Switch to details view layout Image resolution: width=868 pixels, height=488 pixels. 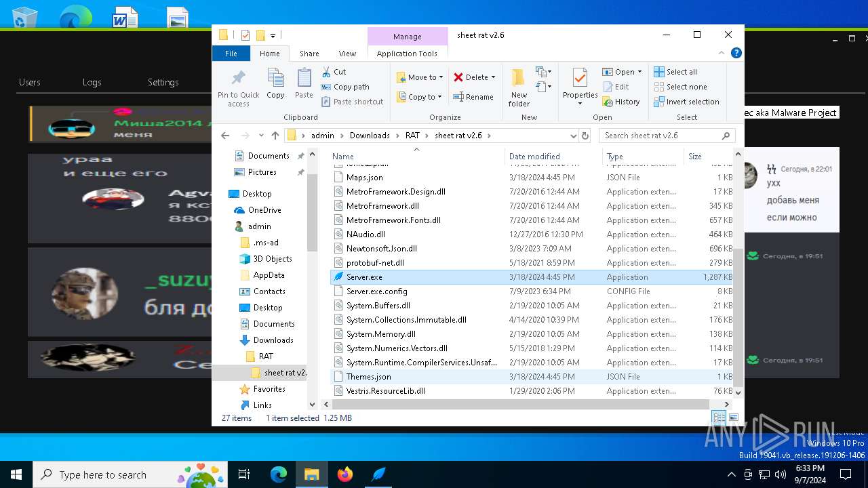pos(719,418)
